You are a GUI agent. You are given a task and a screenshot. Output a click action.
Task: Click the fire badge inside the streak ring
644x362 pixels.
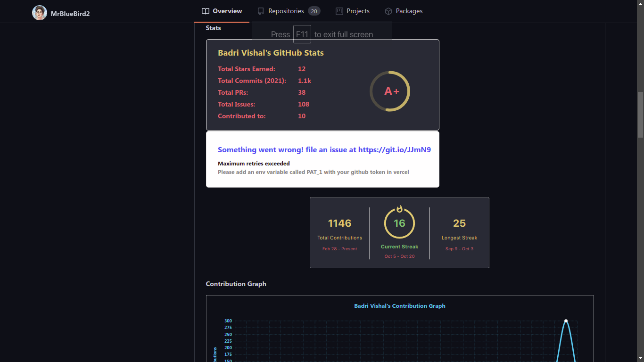(x=399, y=210)
